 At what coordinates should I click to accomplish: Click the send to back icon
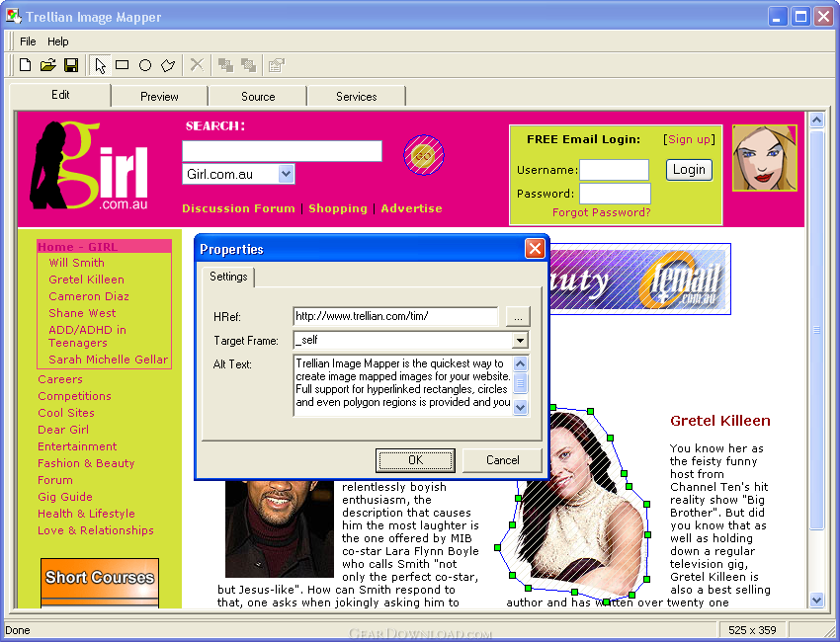[x=249, y=65]
